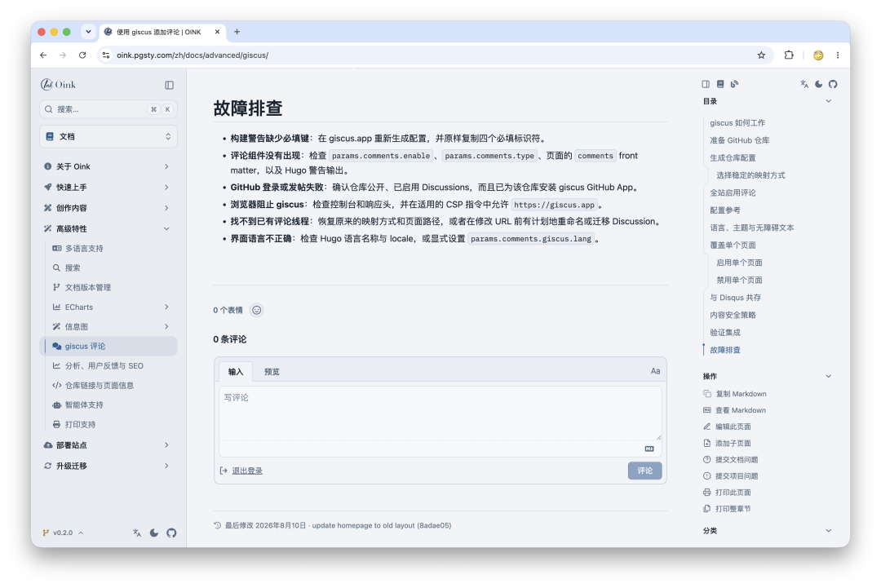Open 分析、用户反馈与 SEO page
Image resolution: width=881 pixels, height=588 pixels.
tap(104, 365)
